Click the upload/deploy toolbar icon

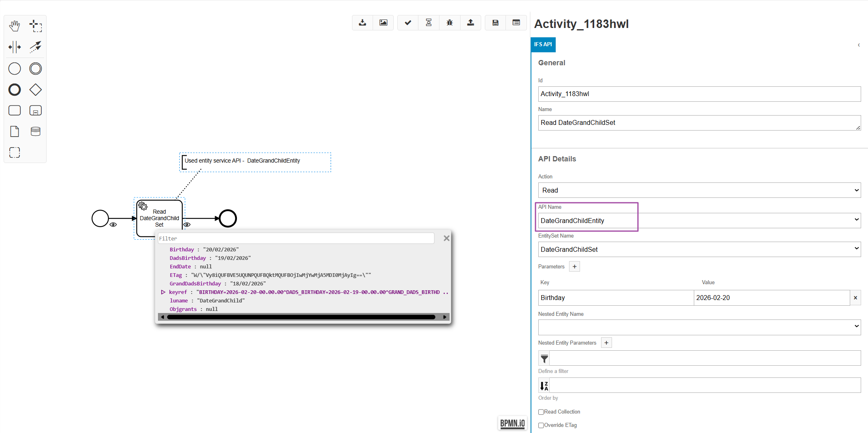click(x=470, y=23)
